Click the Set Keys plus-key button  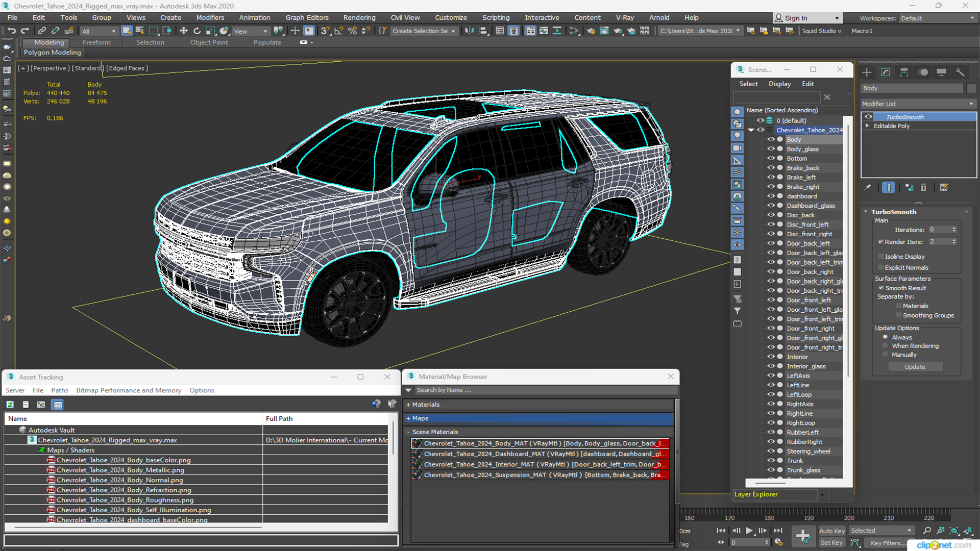coord(803,536)
